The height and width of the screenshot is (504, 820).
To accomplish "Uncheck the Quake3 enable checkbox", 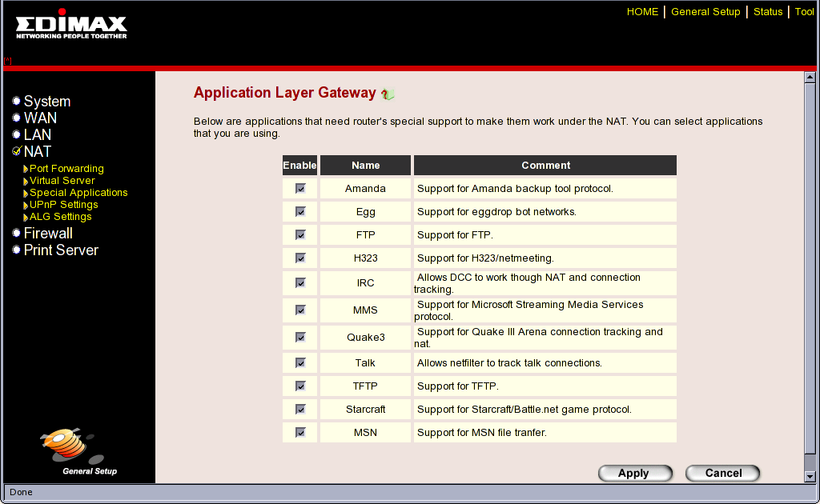I will click(x=300, y=337).
